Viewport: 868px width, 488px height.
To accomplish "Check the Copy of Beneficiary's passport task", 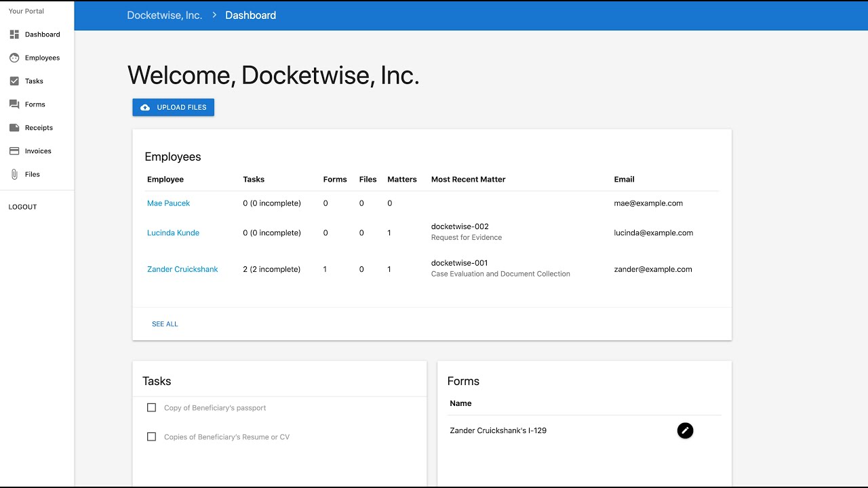I will pos(151,407).
